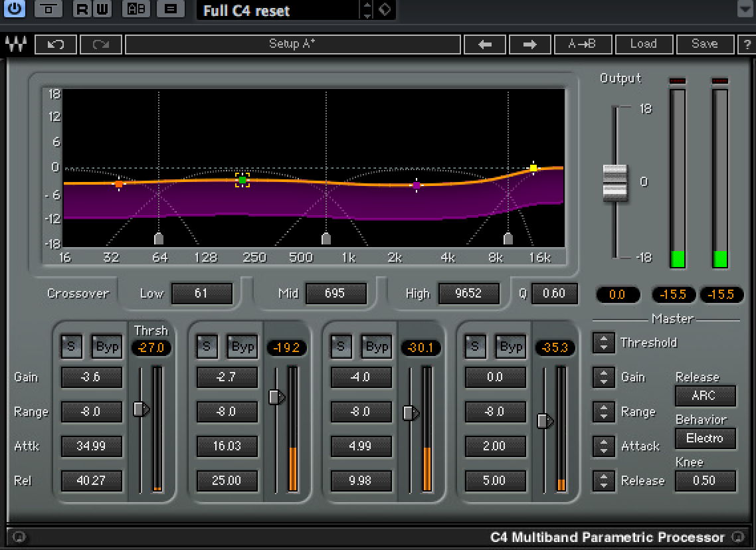Click band one gain field -3.6
This screenshot has width=756, height=550.
(92, 377)
